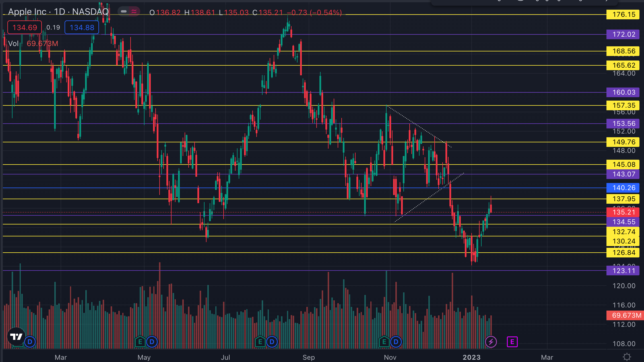Click the 0.19 spread value

pos(53,28)
